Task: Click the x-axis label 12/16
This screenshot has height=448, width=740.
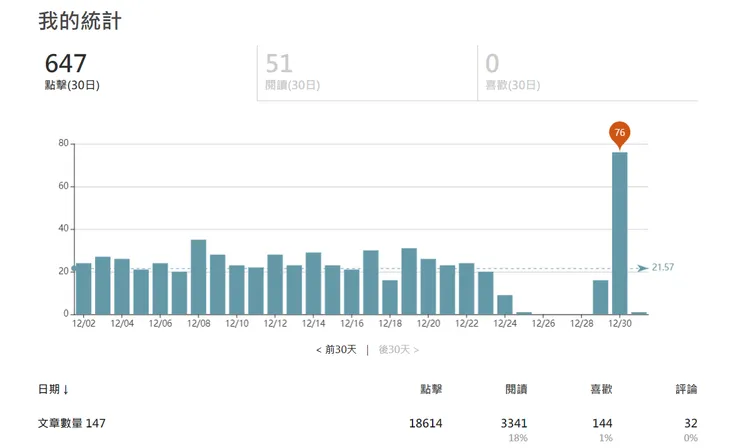Action: click(x=352, y=323)
